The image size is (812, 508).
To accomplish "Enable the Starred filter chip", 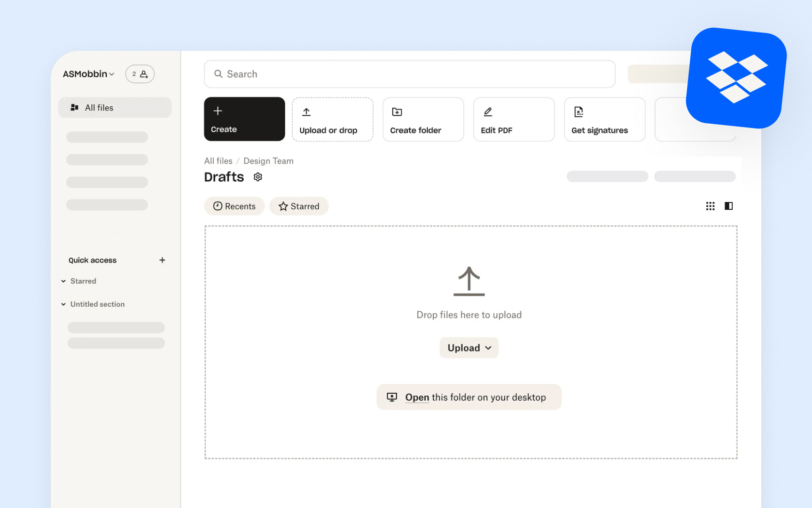I will pyautogui.click(x=299, y=206).
